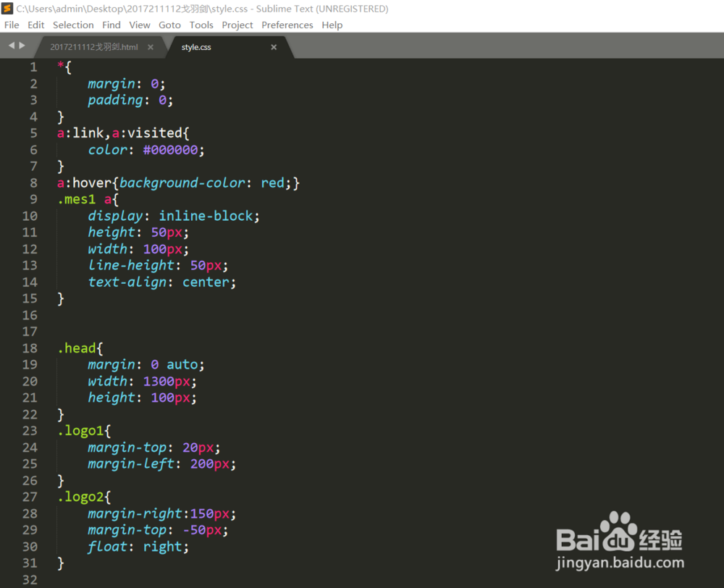Click the previous tab left arrow

(12, 46)
